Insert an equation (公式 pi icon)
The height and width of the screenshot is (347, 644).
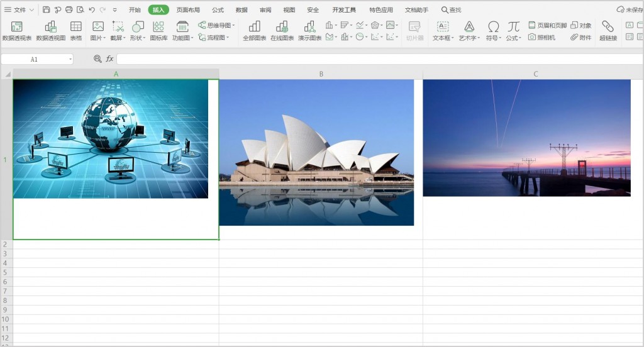click(513, 31)
